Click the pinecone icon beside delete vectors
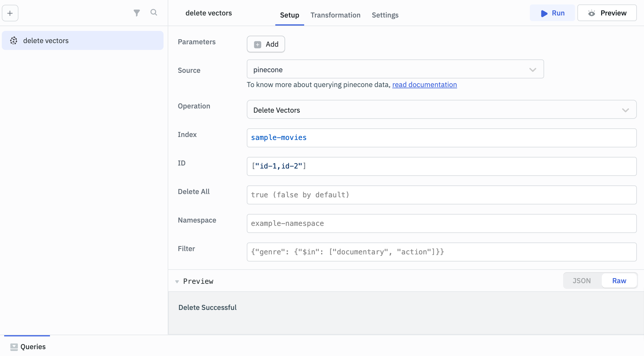 point(14,41)
